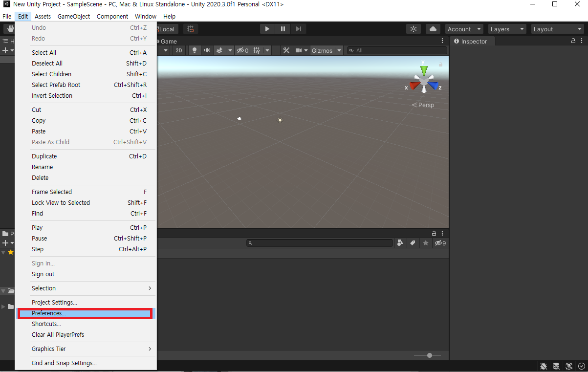
Task: Select Preferences... from the Edit menu
Action: [85, 313]
